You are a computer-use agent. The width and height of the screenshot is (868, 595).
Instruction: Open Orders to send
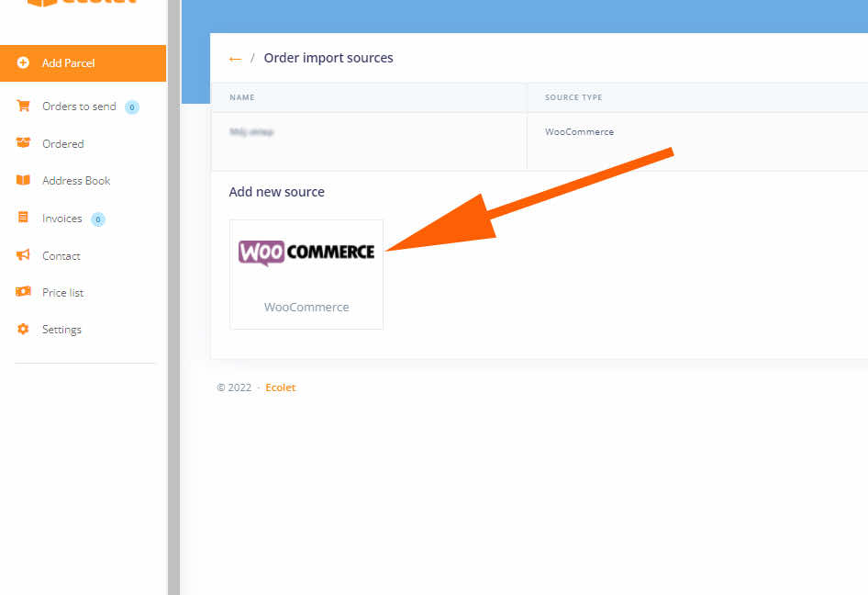pyautogui.click(x=79, y=107)
